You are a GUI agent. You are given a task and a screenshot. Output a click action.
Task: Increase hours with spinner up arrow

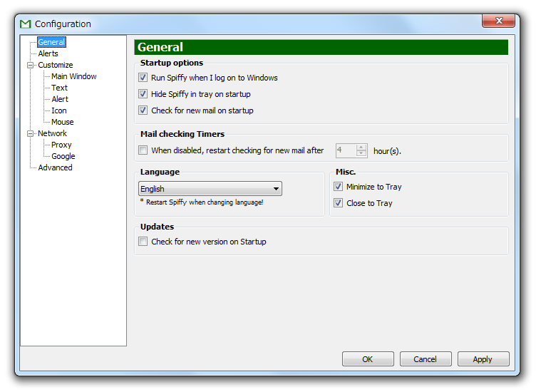coord(361,148)
